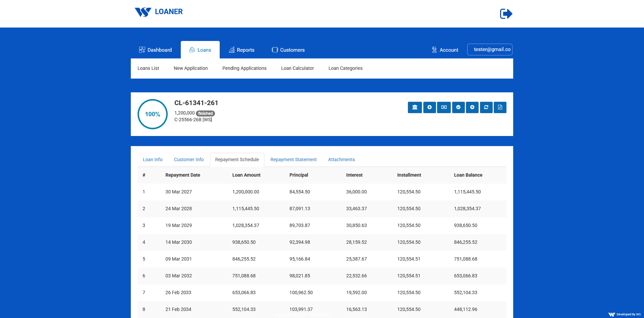Click the Loan Amount column header
The height and width of the screenshot is (318, 644).
(x=247, y=175)
